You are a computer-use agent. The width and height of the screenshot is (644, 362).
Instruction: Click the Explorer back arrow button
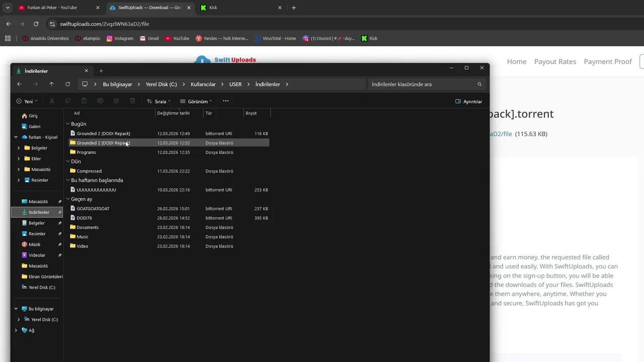(19, 84)
